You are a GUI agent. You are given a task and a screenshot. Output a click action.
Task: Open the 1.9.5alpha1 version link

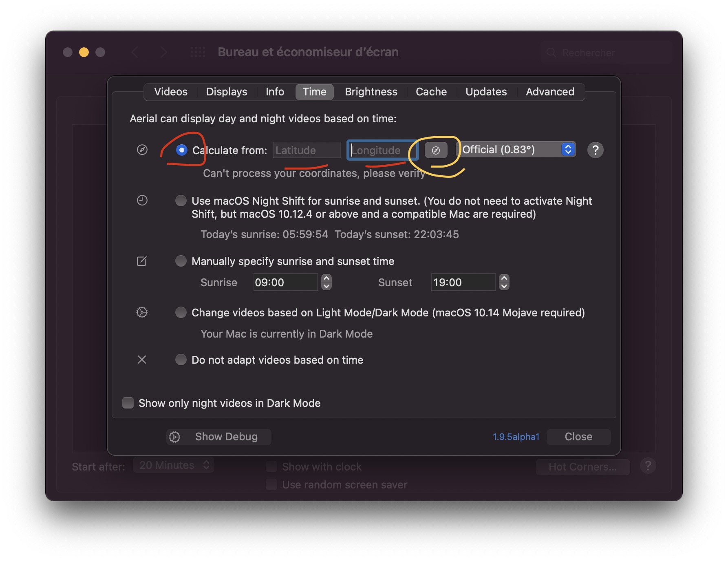[x=516, y=437]
